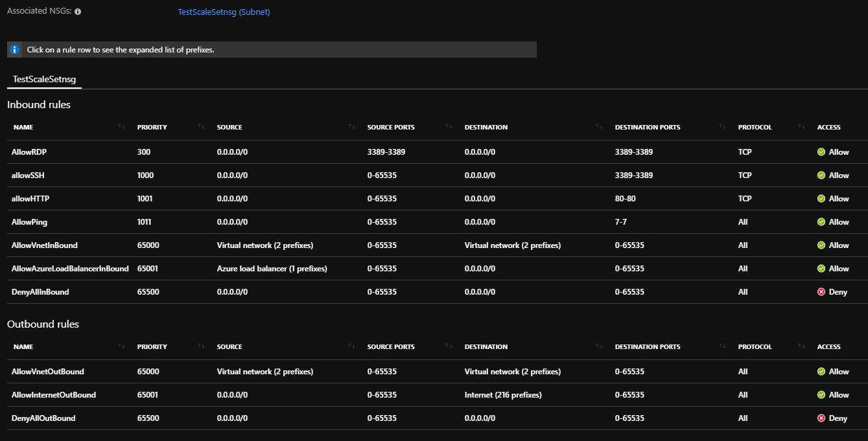Sort outbound rules by Destination column header
The height and width of the screenshot is (441, 868).
[x=486, y=346]
